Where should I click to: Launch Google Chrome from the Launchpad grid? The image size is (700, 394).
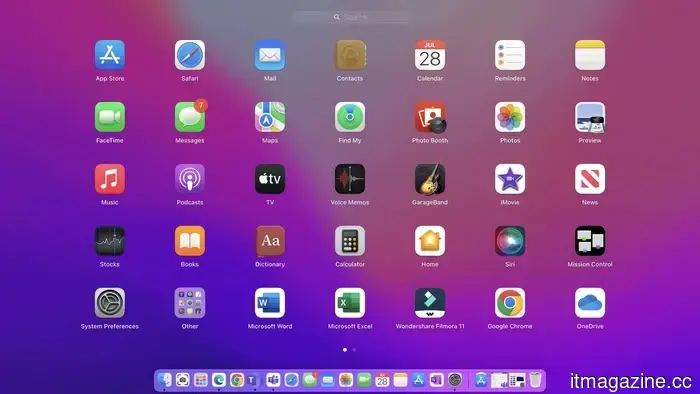(510, 303)
